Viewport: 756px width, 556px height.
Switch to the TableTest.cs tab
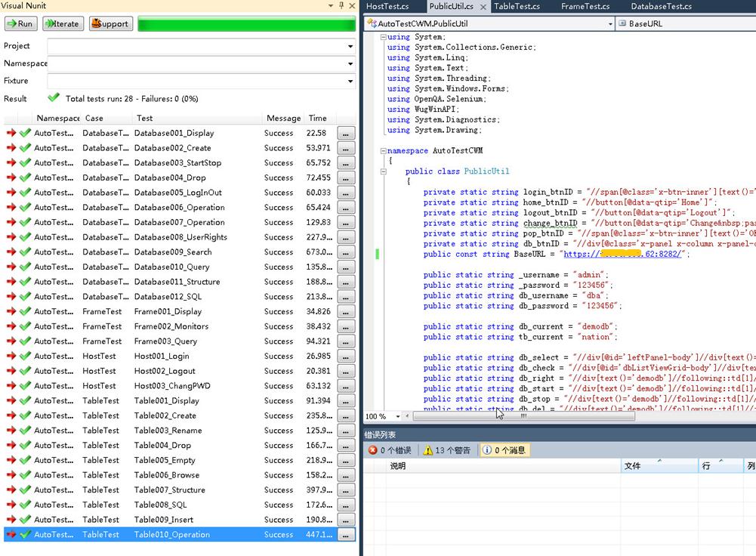click(517, 7)
